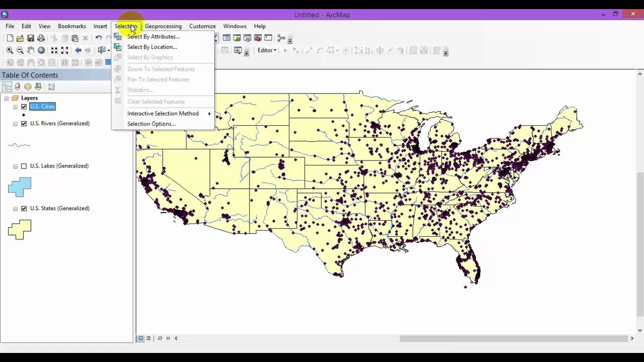Open the View menu
This screenshot has height=362, width=644.
tap(44, 26)
